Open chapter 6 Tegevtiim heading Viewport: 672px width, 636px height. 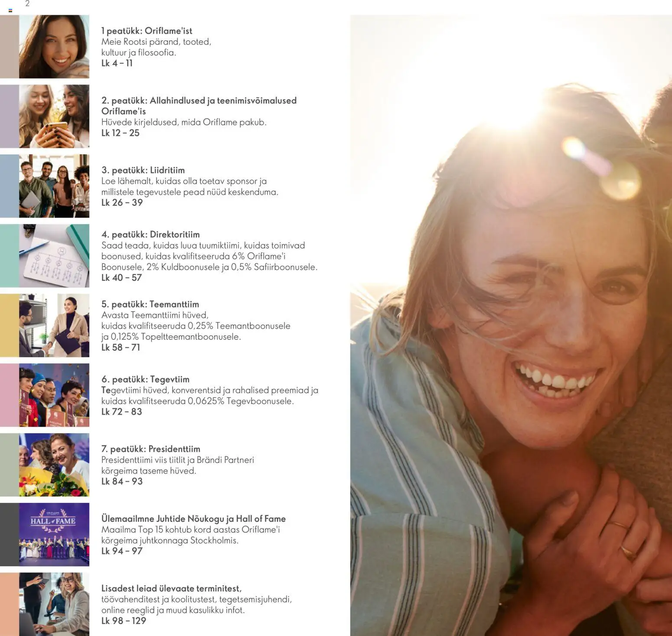[145, 379]
